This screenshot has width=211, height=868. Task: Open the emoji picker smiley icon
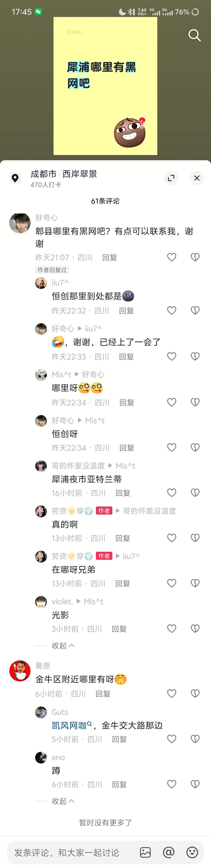pos(192,852)
